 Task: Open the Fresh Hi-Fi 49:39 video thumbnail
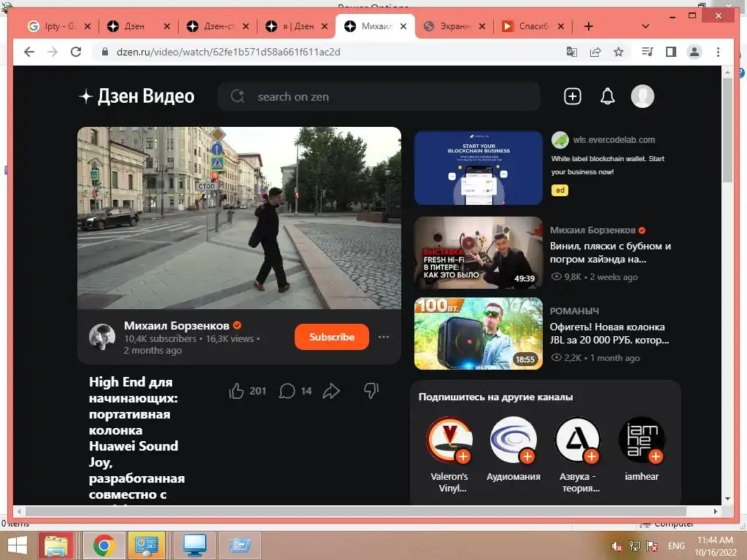pyautogui.click(x=479, y=253)
